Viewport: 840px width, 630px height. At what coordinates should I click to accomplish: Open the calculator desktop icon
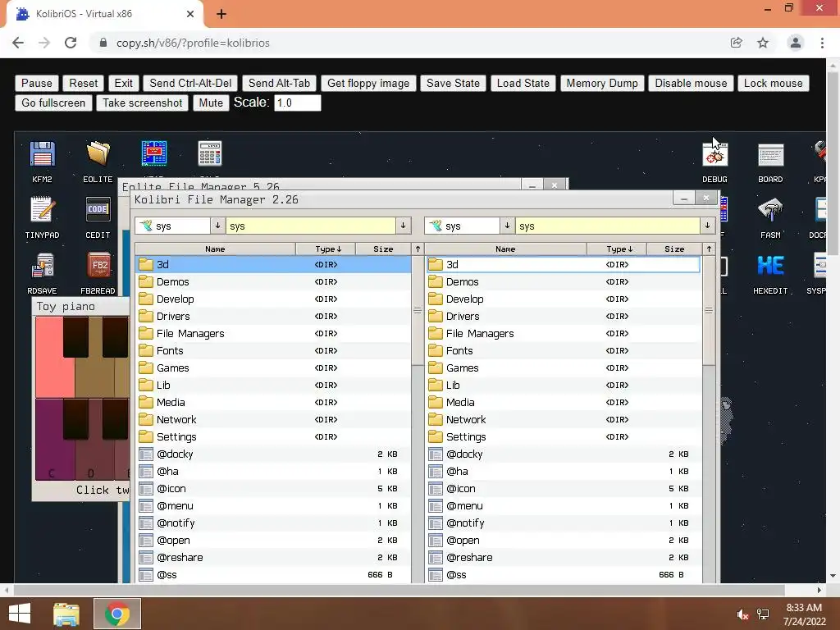pos(209,153)
